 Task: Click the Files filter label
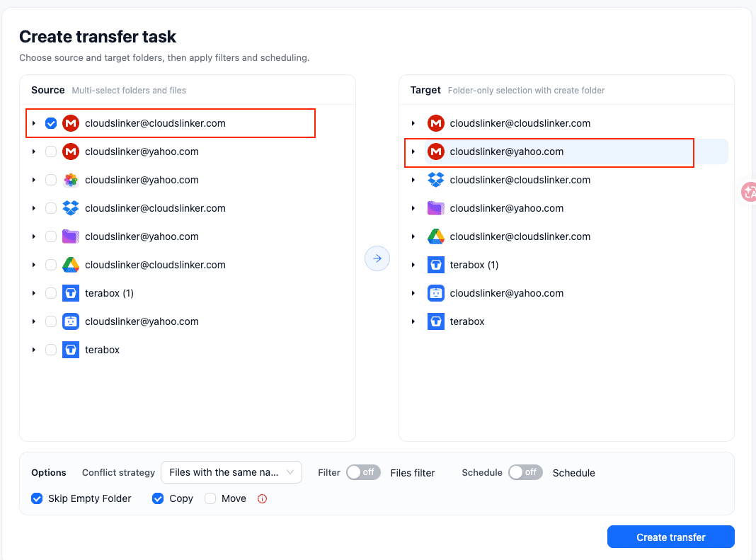click(x=413, y=473)
